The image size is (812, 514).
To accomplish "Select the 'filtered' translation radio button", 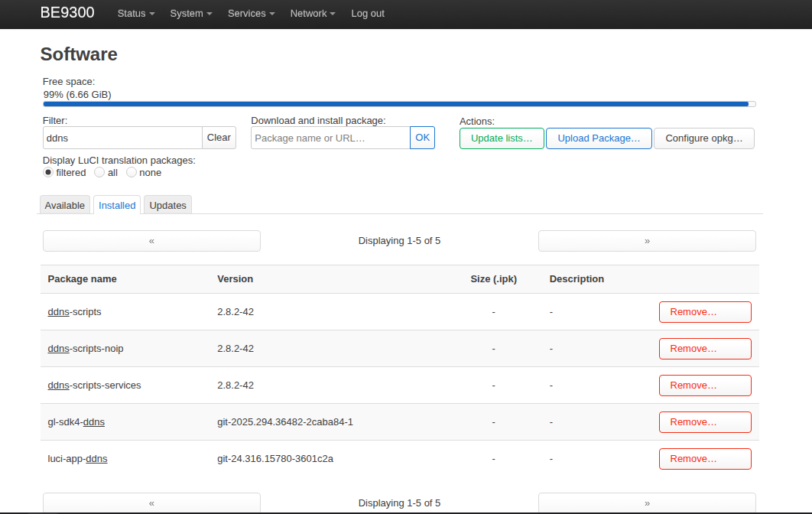I will pyautogui.click(x=48, y=173).
